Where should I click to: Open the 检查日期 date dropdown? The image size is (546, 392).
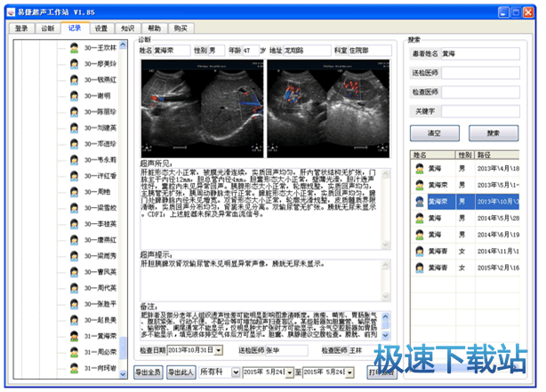coord(219,350)
